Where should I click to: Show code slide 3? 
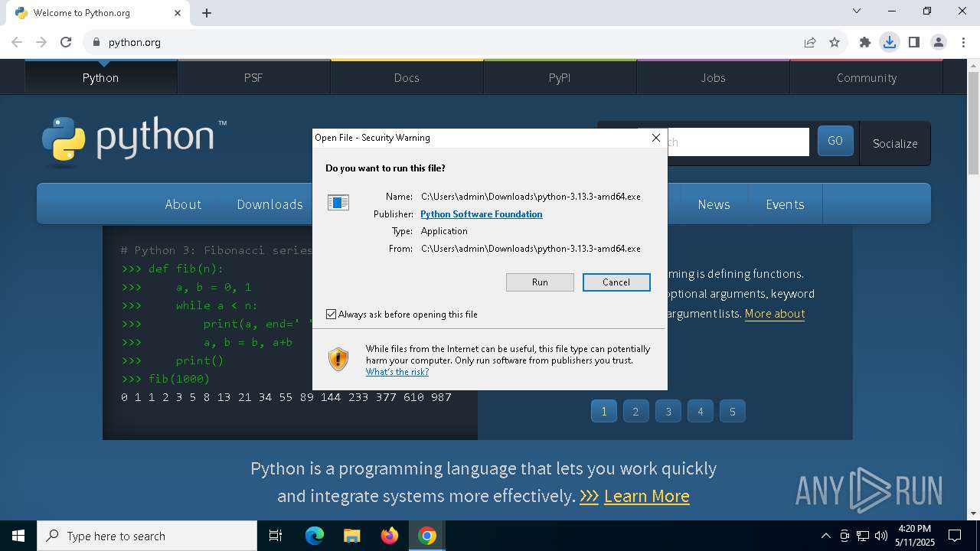[668, 411]
